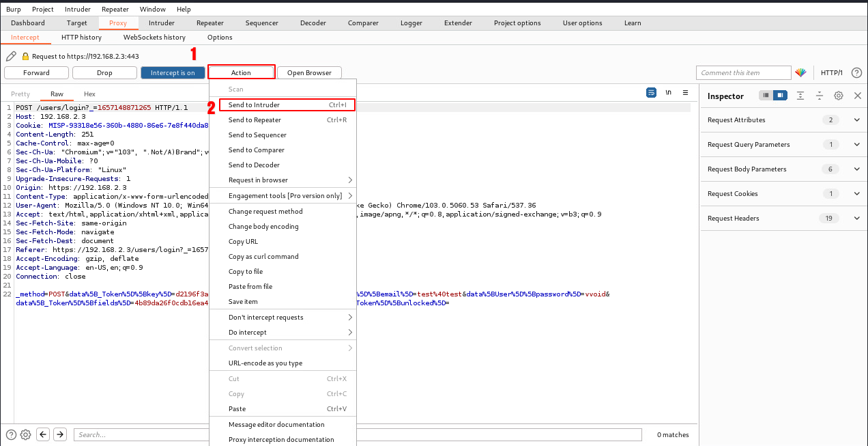Expand all Inspector sections icon
Screen dimensions: 868x446
click(800, 96)
